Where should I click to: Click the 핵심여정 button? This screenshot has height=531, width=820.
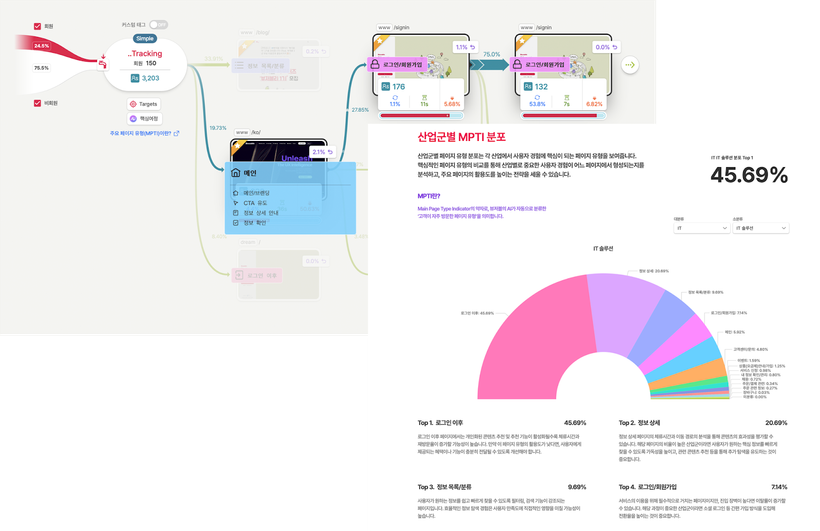143,118
